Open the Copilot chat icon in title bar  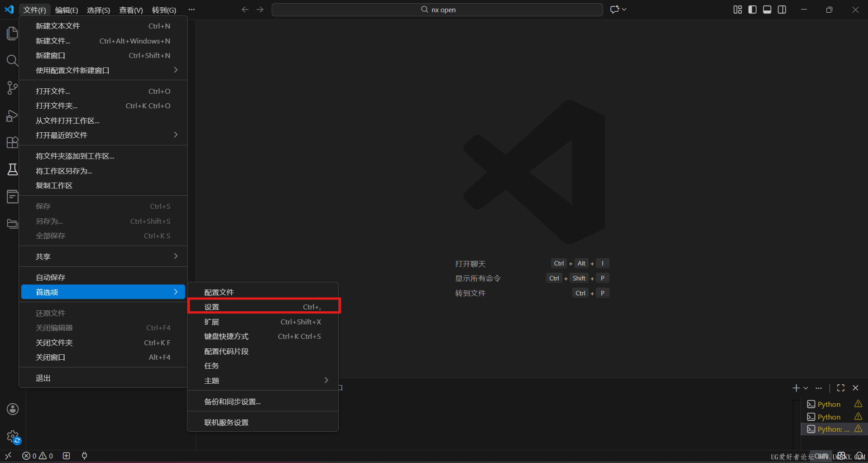click(x=614, y=10)
